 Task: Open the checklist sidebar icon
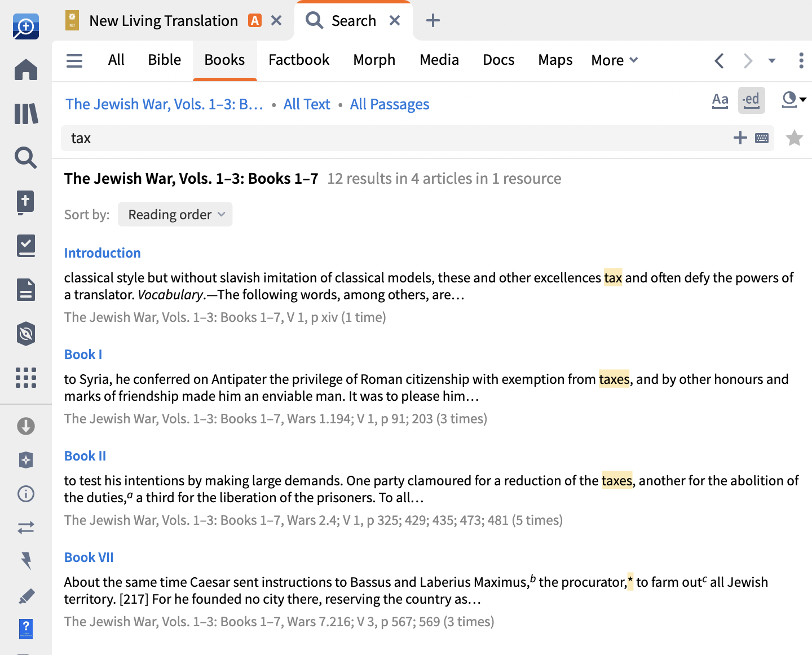[x=26, y=246]
